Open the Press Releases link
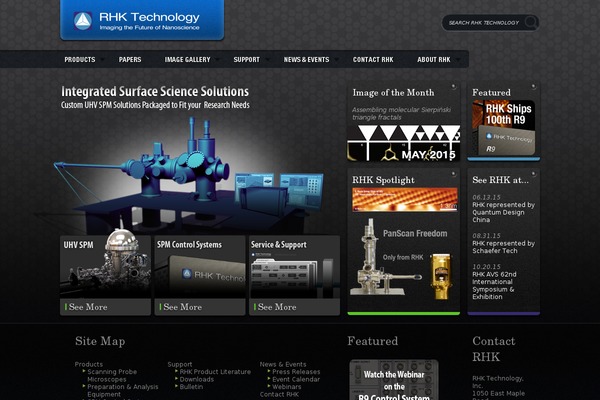600x400 pixels. coord(296,372)
